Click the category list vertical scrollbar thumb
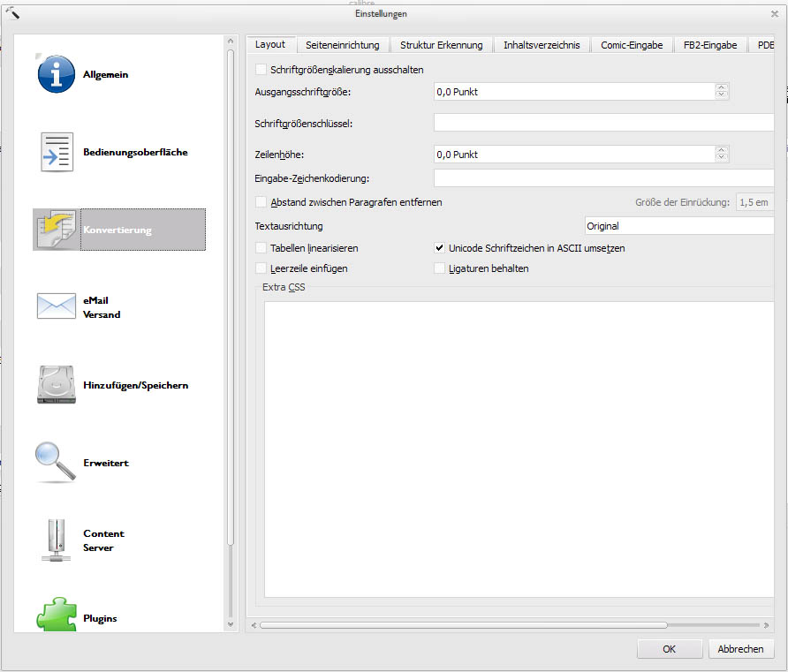This screenshot has width=788, height=672. pos(231,298)
